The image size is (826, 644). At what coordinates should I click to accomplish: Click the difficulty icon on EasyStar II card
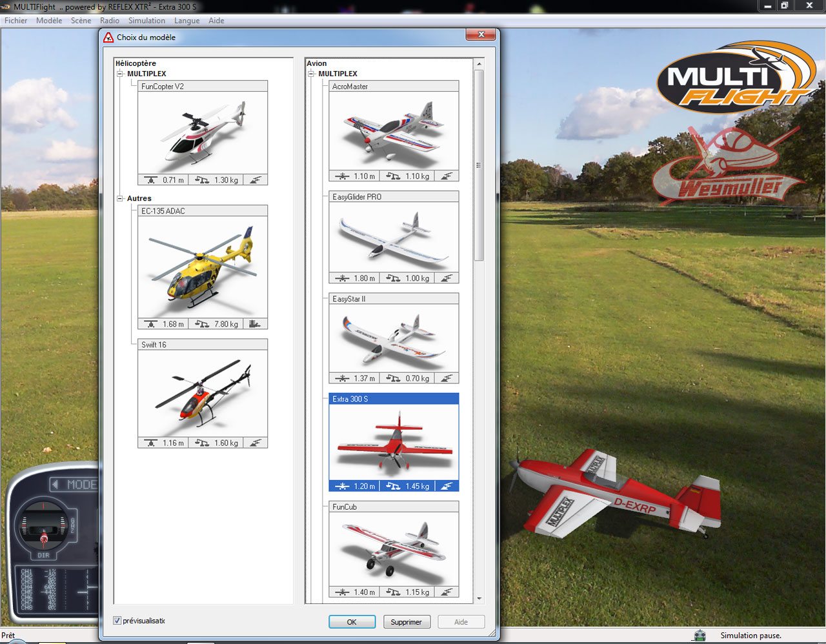(447, 378)
